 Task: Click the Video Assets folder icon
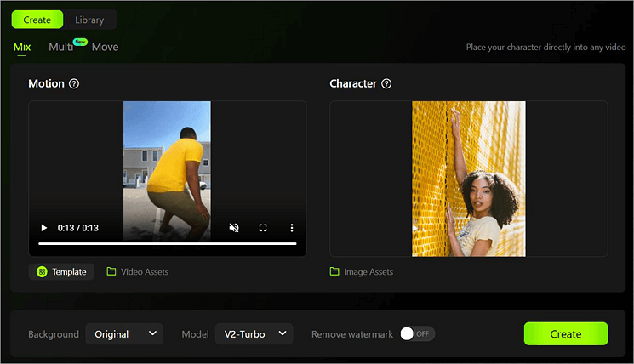point(111,272)
